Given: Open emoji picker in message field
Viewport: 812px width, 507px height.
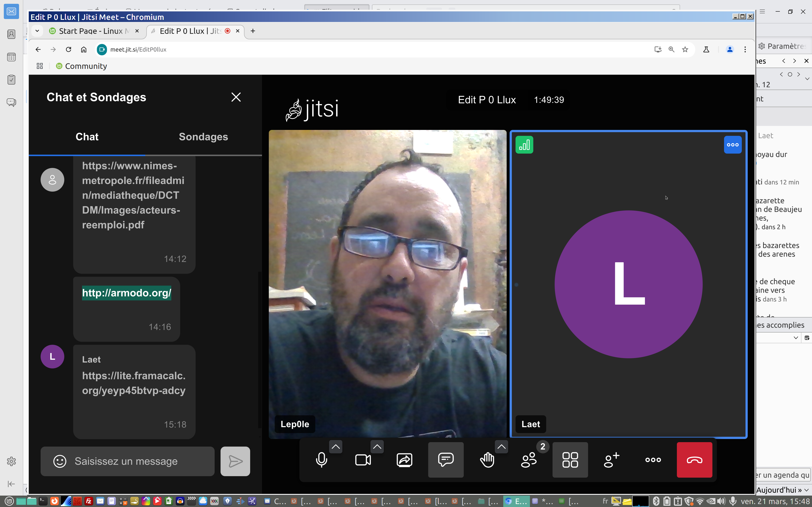Looking at the screenshot, I should click(x=60, y=461).
